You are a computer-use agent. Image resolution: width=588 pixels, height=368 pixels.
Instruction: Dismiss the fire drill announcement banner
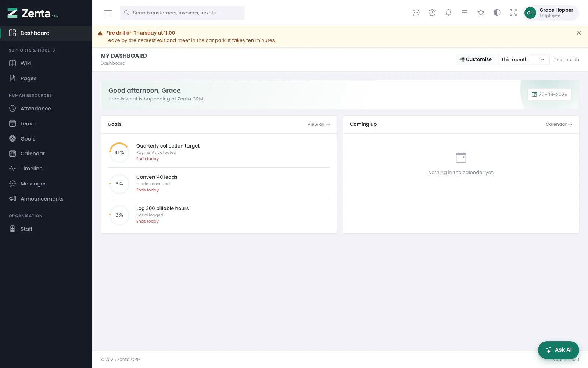pos(578,33)
